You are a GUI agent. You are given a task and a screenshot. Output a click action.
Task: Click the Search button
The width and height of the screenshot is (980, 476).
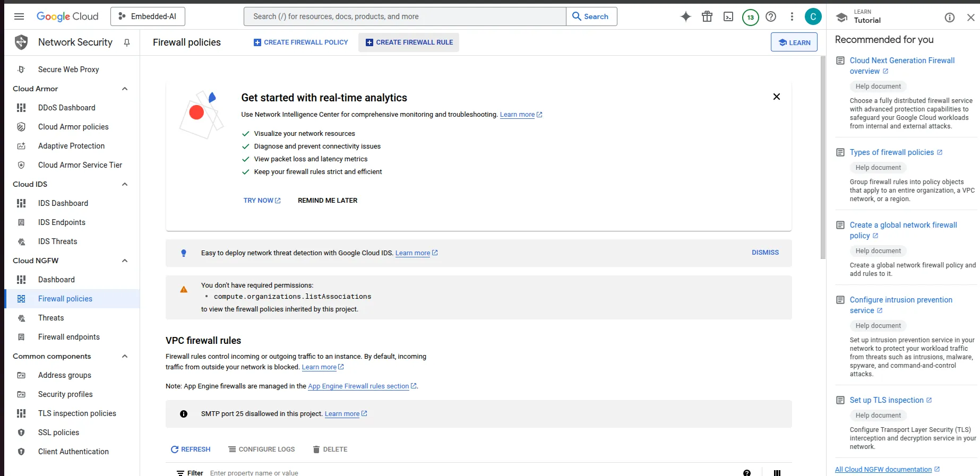(591, 16)
